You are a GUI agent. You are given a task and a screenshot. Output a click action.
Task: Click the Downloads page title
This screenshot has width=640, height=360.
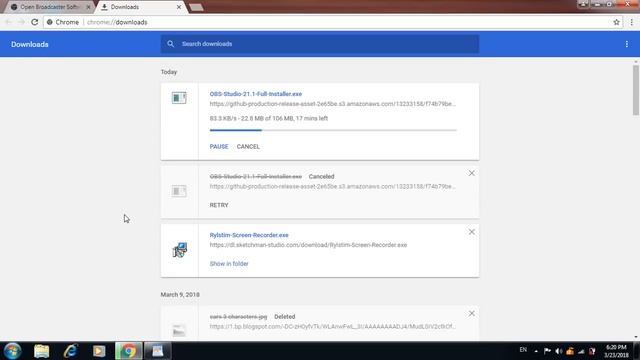click(30, 44)
